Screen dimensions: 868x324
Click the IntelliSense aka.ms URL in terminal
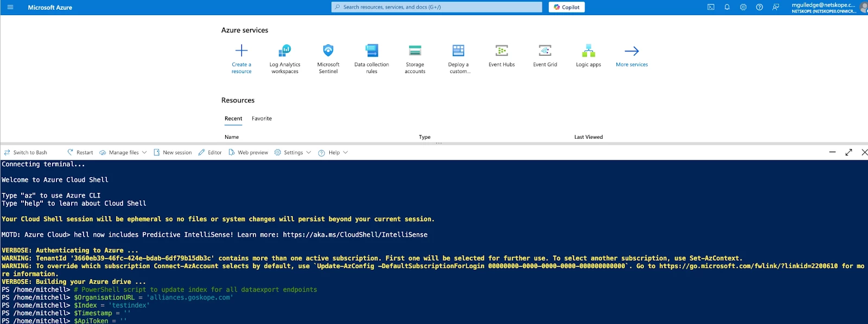point(355,235)
